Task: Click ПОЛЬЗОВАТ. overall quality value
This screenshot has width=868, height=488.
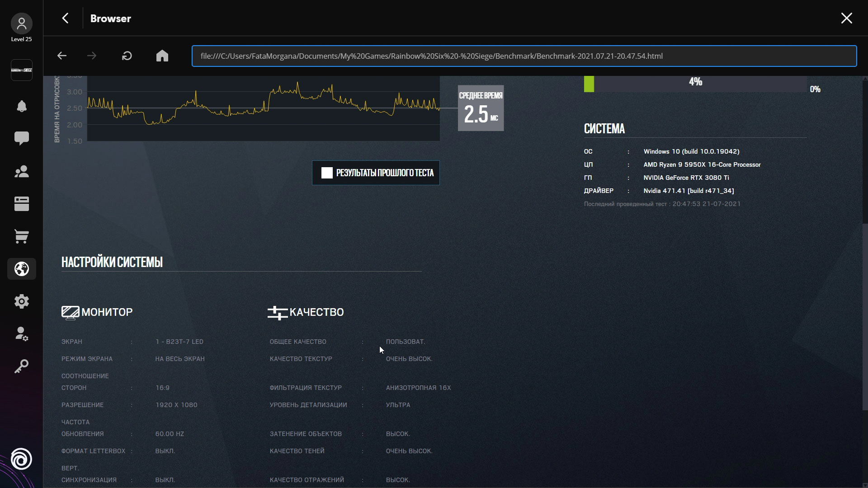Action: pyautogui.click(x=406, y=342)
